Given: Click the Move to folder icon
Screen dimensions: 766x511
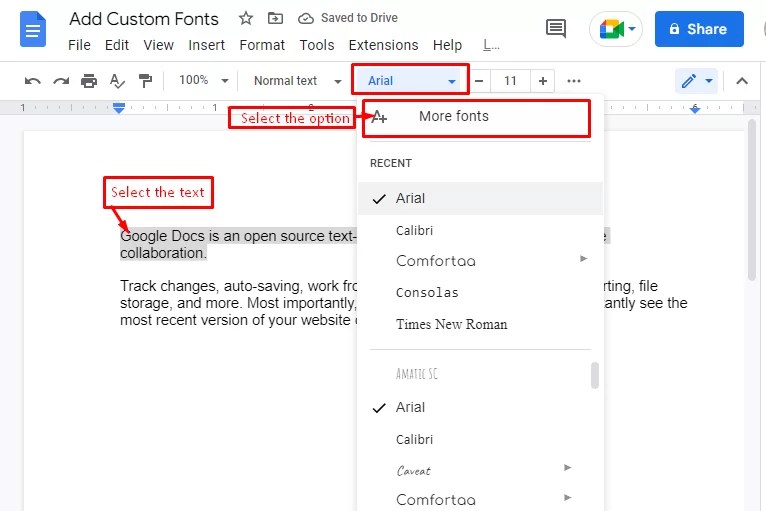Looking at the screenshot, I should point(276,18).
